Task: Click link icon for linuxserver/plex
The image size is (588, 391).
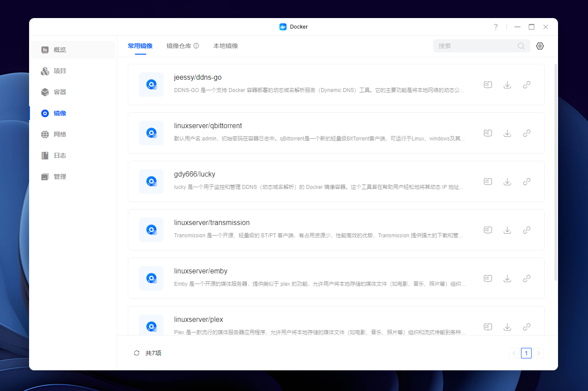Action: [x=527, y=327]
